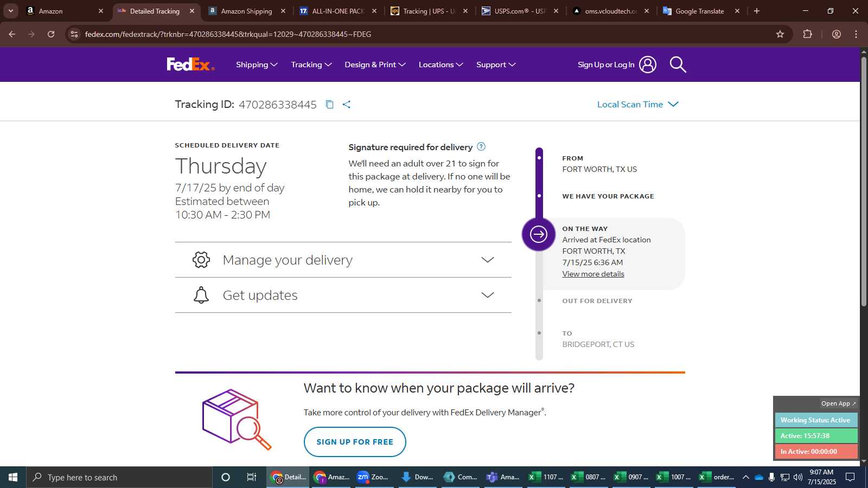Expand the Get updates section
Image resolution: width=868 pixels, height=488 pixels.
[x=343, y=295]
